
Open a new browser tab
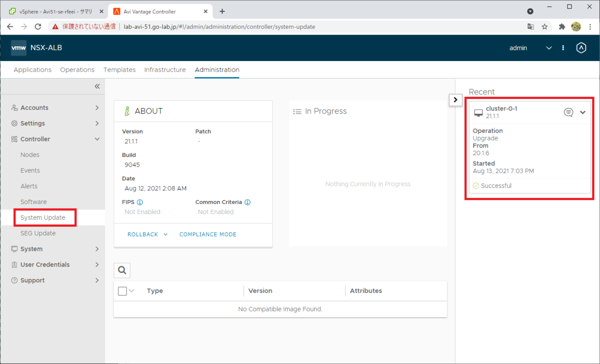point(222,11)
